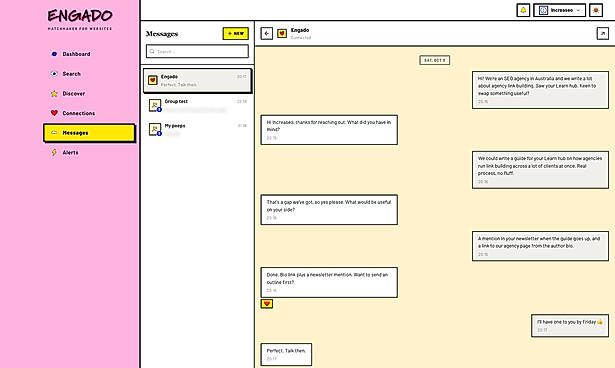Screen dimensions: 615x368
Task: Open Discover page in sidebar
Action: [x=74, y=93]
